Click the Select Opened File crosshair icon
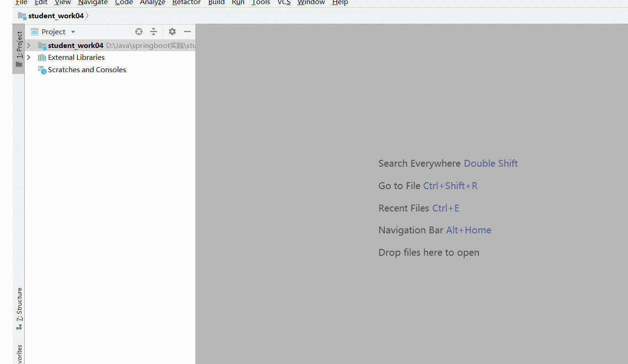The width and height of the screenshot is (628, 364). 138,32
